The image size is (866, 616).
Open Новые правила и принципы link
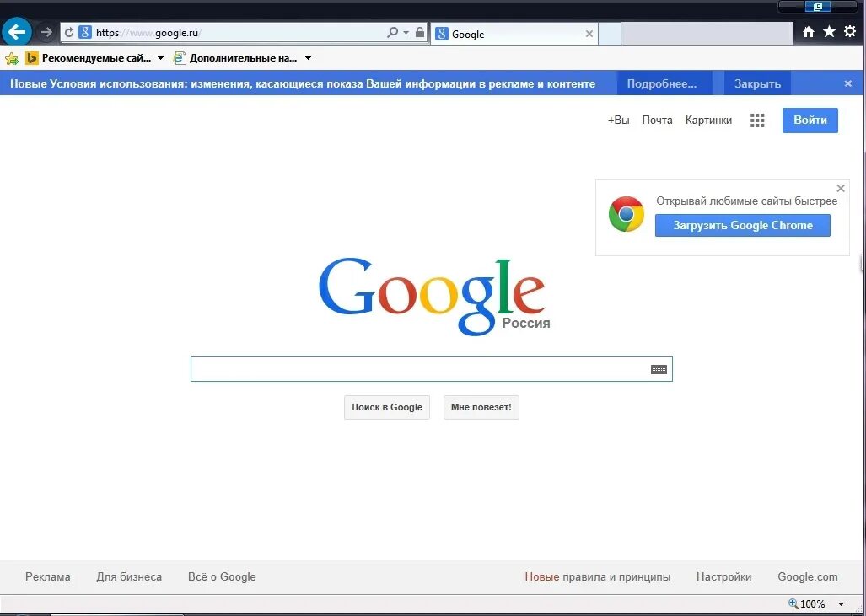(x=598, y=576)
